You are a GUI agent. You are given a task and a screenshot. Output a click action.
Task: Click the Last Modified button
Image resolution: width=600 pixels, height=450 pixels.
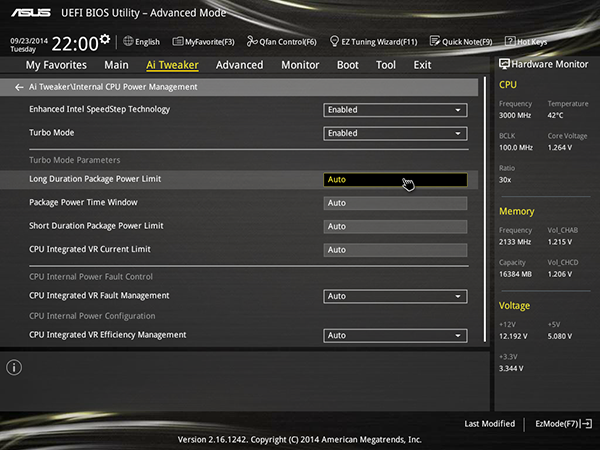490,424
